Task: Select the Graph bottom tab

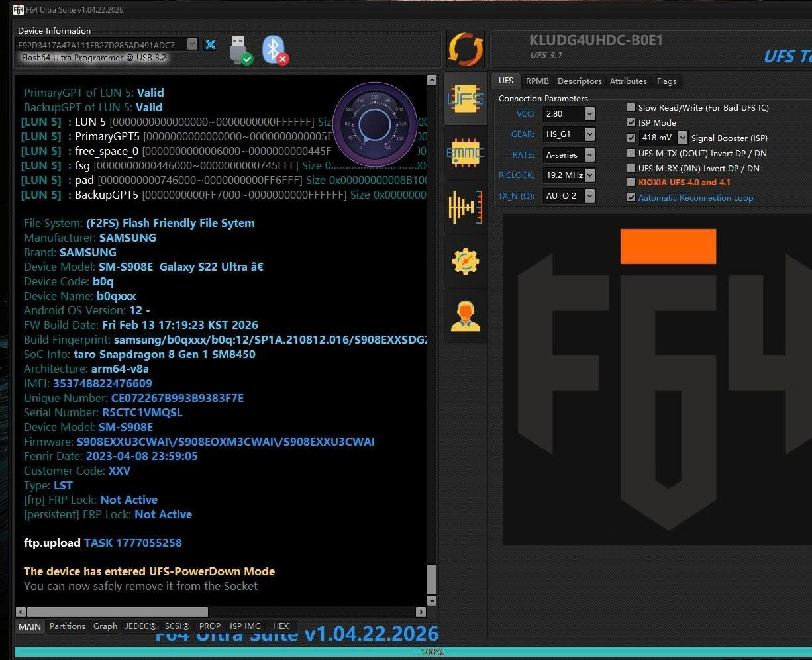Action: click(105, 626)
